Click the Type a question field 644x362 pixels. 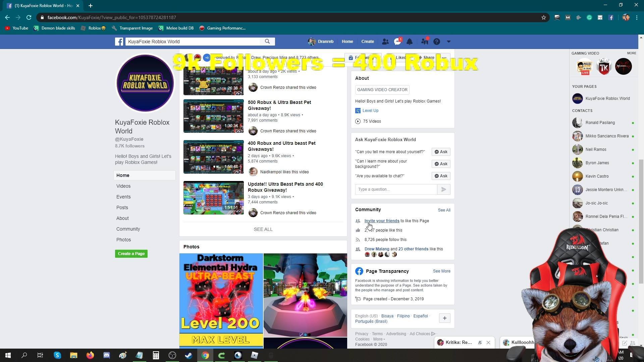[396, 189]
